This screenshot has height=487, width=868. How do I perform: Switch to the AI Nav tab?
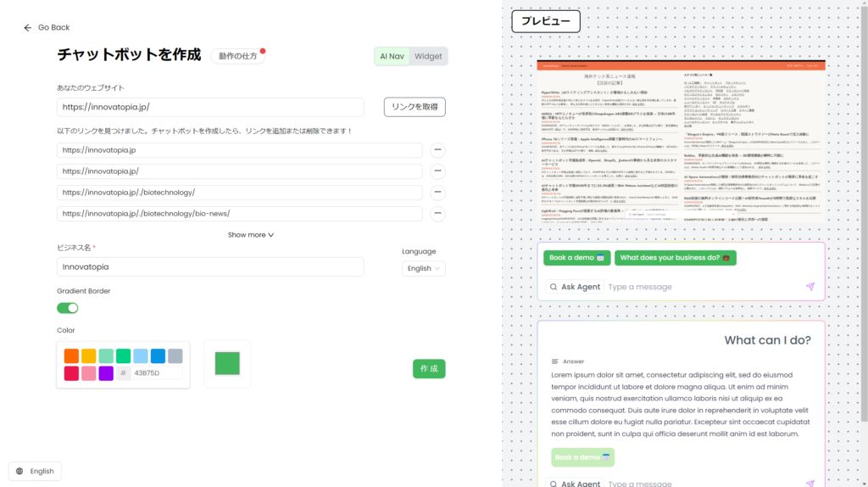point(392,56)
